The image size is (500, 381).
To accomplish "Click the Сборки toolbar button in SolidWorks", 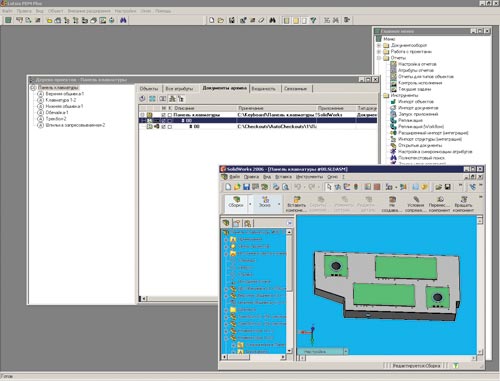I will coord(236,204).
